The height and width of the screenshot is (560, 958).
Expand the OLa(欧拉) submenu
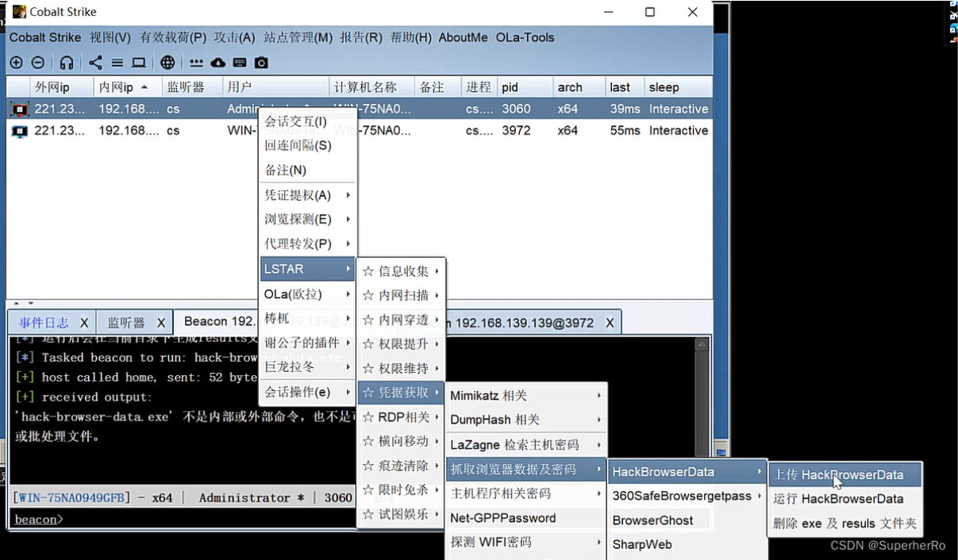click(307, 294)
